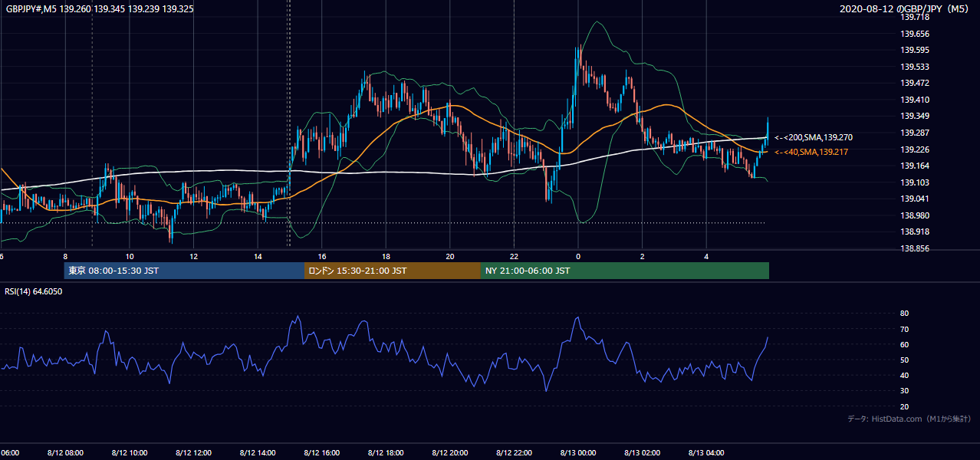This screenshot has width=980, height=460.
Task: Click RSI scale value 20 at right
Action: [904, 406]
